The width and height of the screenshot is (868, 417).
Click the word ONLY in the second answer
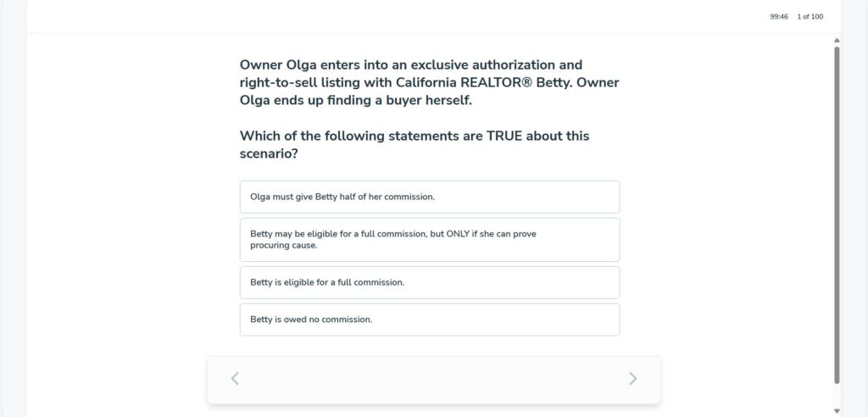[459, 234]
